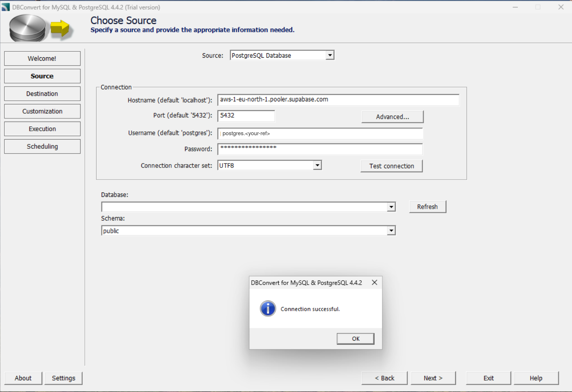The image size is (572, 392).
Task: Click into the Password field
Action: point(320,149)
